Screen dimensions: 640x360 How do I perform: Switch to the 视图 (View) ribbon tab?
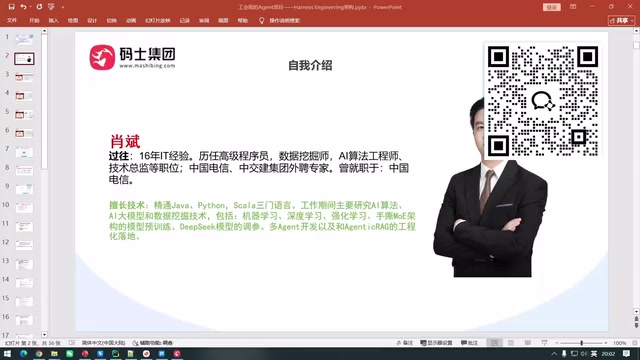(x=223, y=20)
